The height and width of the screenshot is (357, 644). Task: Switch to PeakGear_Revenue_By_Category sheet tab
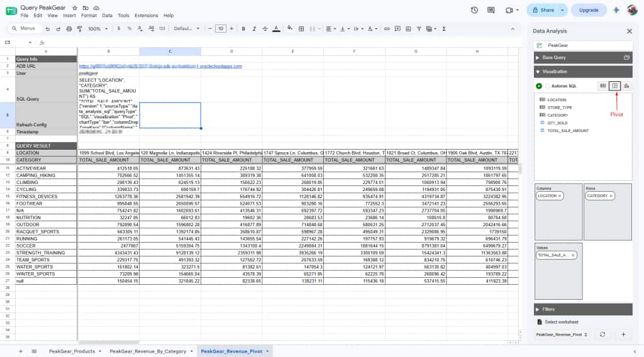(148, 352)
